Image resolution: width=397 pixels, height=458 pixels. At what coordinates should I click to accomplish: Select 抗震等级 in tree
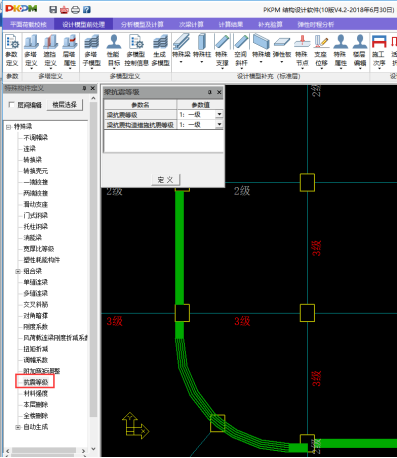pyautogui.click(x=36, y=382)
